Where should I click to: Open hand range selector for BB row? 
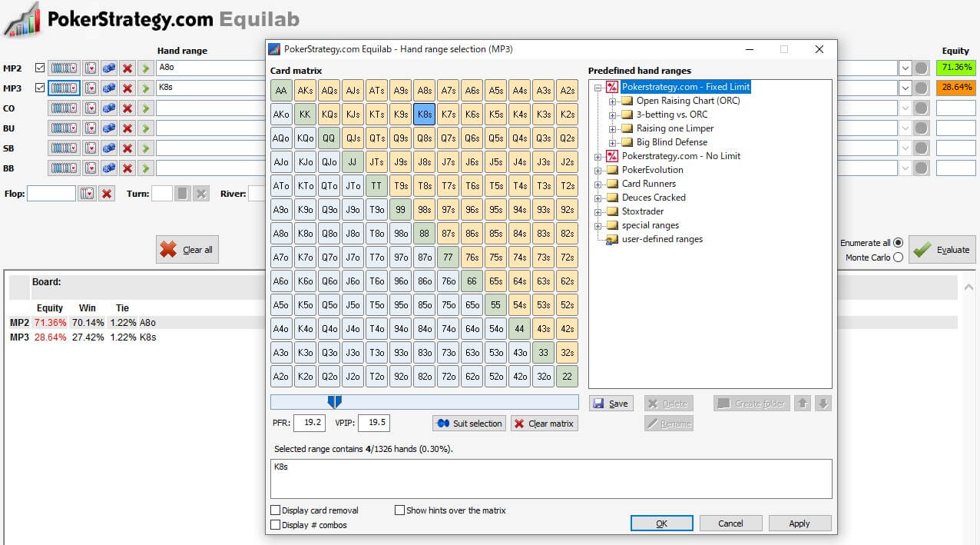[x=64, y=168]
